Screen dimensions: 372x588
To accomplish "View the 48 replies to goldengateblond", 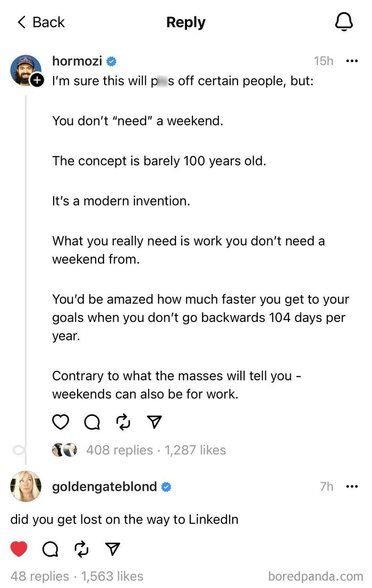I will (x=39, y=576).
